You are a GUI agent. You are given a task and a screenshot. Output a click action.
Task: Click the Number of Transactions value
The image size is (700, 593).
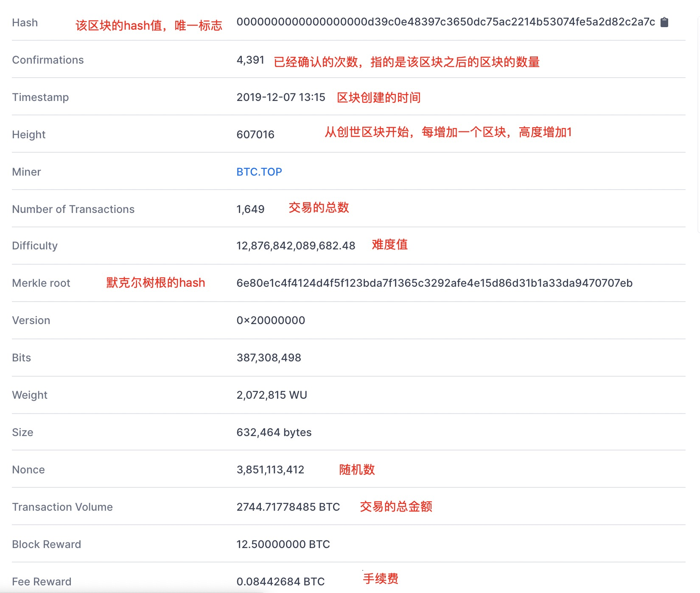tap(250, 209)
